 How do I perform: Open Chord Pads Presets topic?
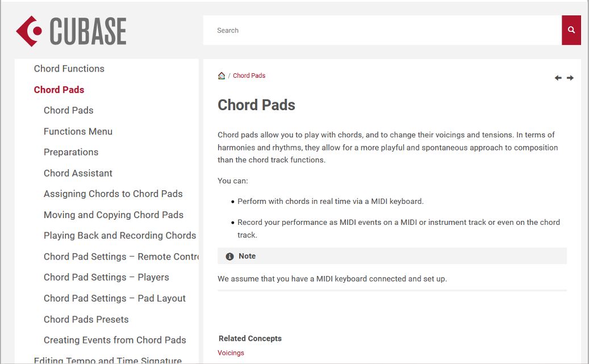point(86,319)
